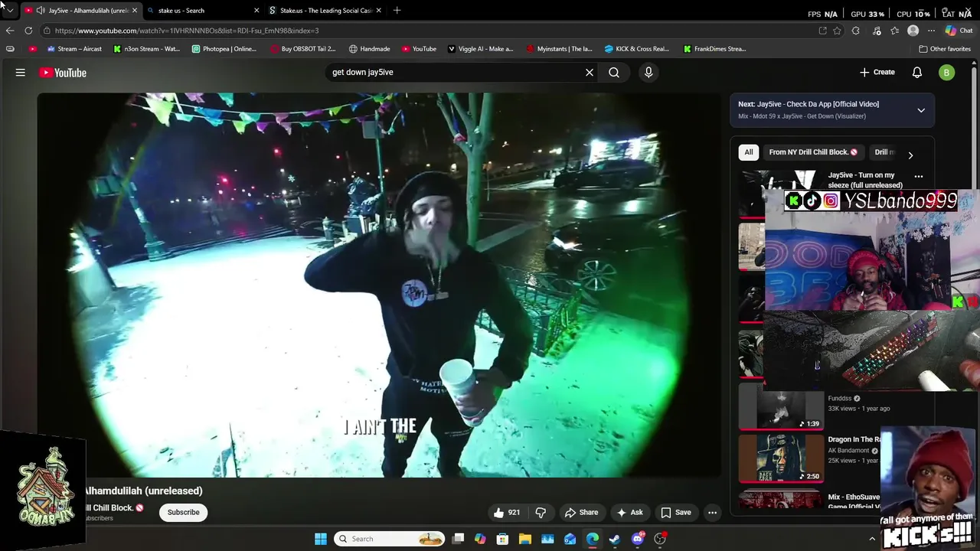
Task: Open the n3on Stream bookmark
Action: click(146, 49)
